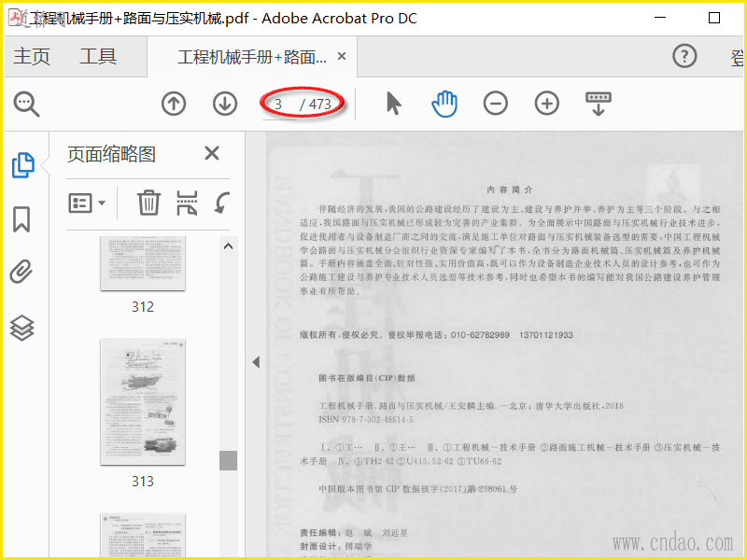Go to previous page arrow

click(x=174, y=104)
